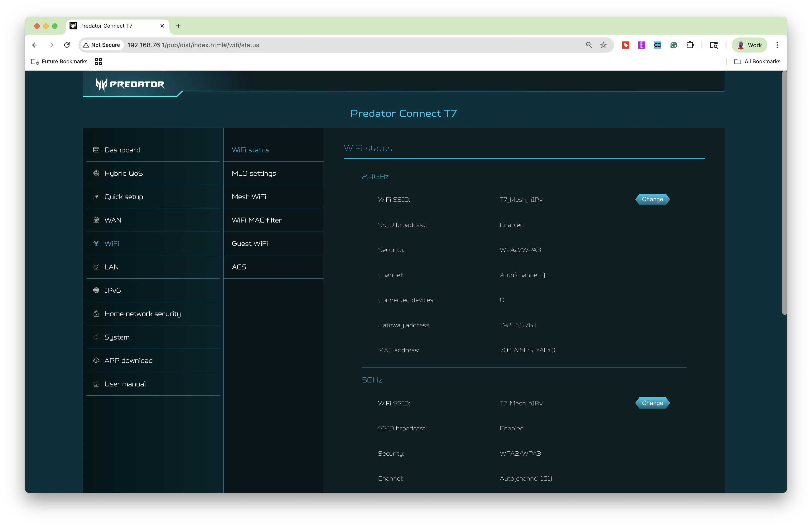
Task: Click the Auto(channel 161) value
Action: (x=526, y=479)
